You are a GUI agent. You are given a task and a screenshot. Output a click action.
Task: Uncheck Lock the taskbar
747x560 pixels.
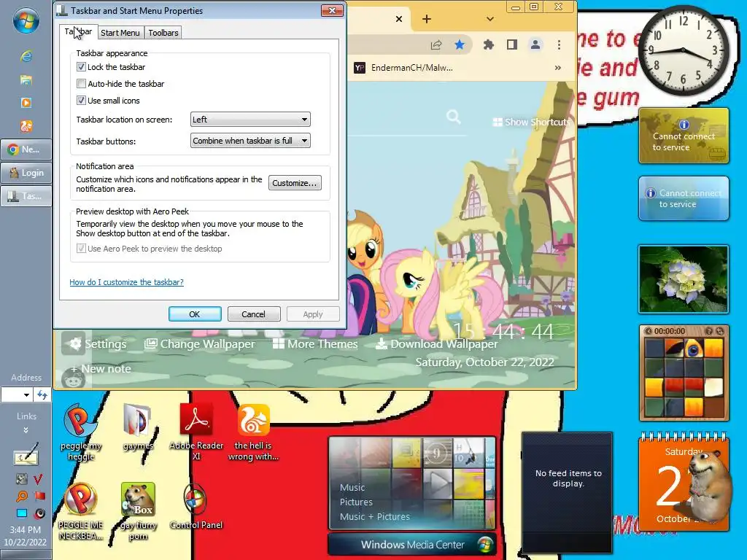82,66
